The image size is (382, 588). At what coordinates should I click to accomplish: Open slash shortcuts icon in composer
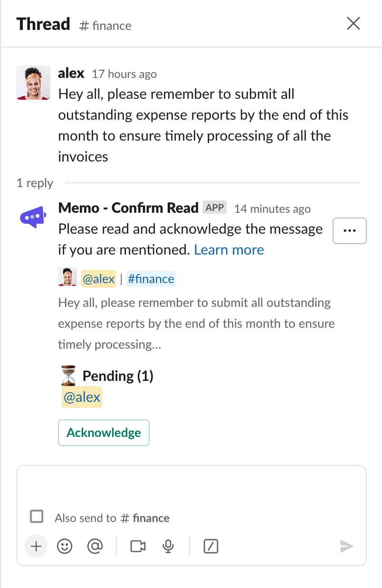pyautogui.click(x=210, y=547)
